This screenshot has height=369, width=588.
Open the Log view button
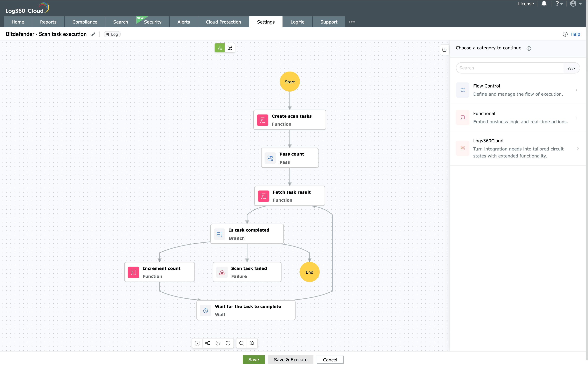[x=112, y=34]
